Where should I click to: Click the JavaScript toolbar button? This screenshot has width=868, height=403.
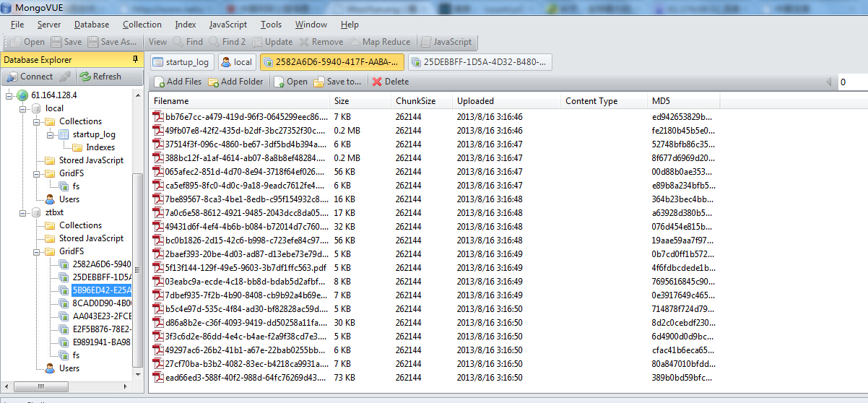(x=446, y=42)
